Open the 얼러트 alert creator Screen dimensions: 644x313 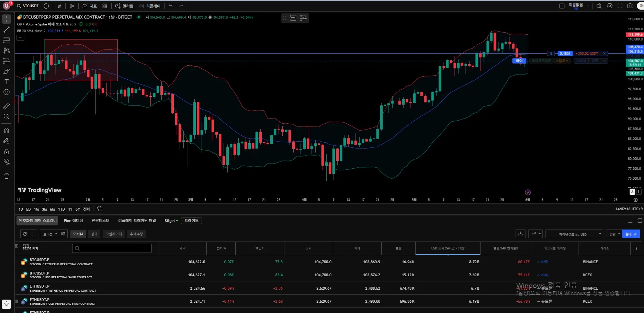pos(124,6)
